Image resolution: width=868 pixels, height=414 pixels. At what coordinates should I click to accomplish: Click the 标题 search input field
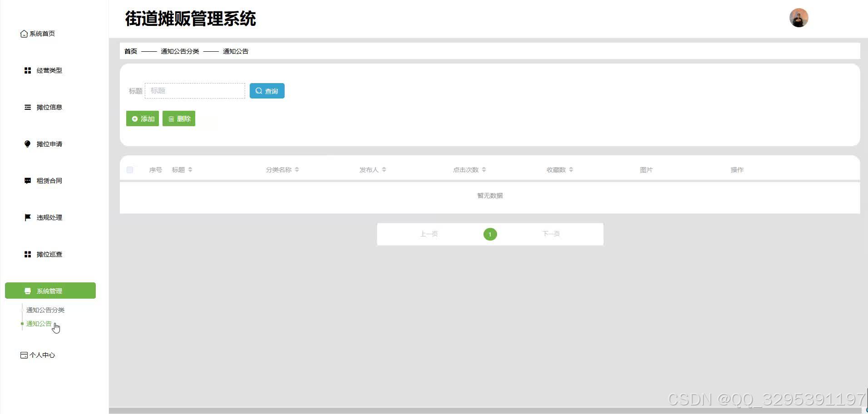(195, 90)
